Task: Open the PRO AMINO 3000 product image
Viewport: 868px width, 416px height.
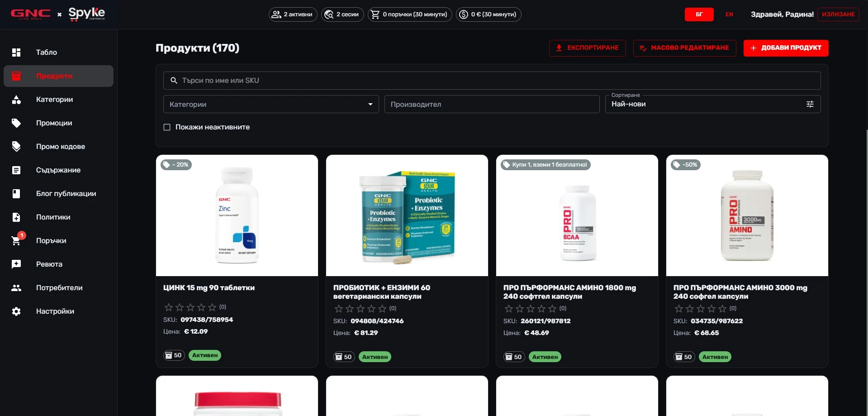Action: pyautogui.click(x=747, y=215)
